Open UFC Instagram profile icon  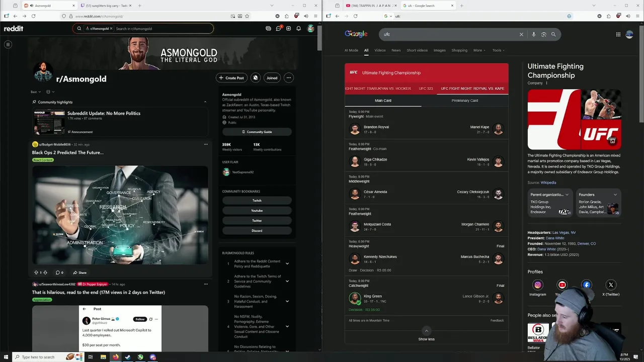tap(537, 285)
